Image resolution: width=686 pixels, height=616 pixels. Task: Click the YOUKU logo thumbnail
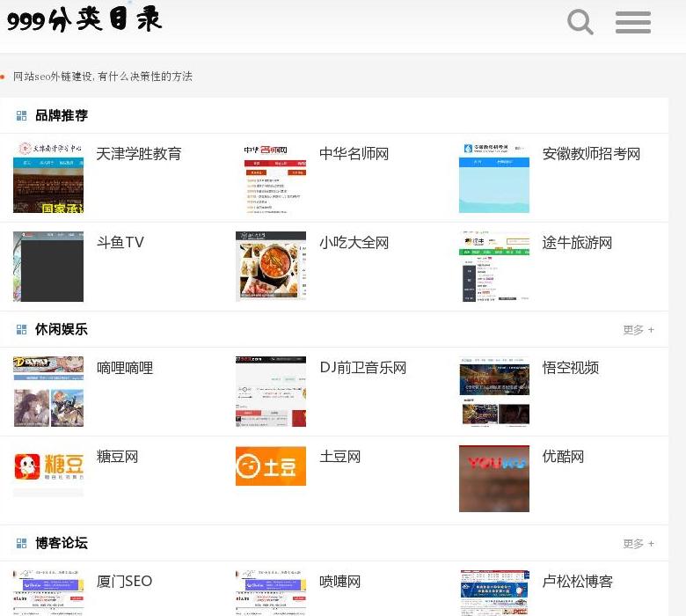pos(494,479)
